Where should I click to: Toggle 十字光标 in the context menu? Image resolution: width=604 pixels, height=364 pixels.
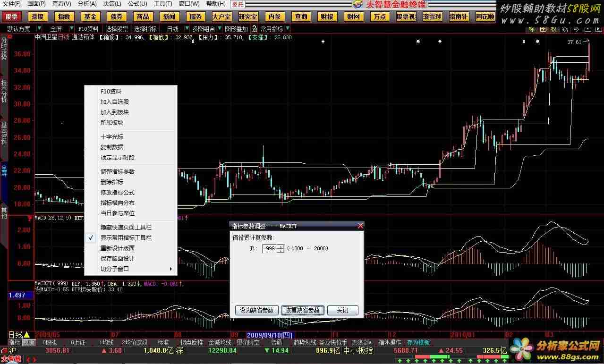pos(111,137)
